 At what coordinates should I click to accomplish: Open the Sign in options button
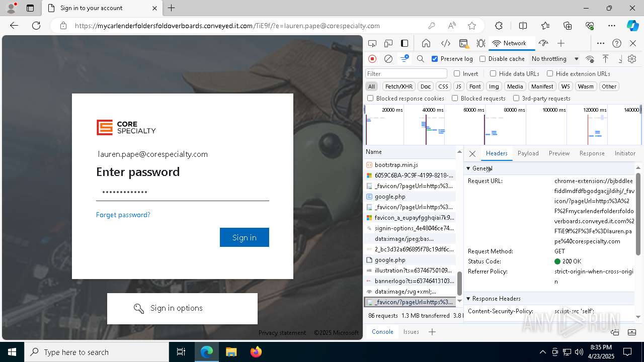pos(182,308)
